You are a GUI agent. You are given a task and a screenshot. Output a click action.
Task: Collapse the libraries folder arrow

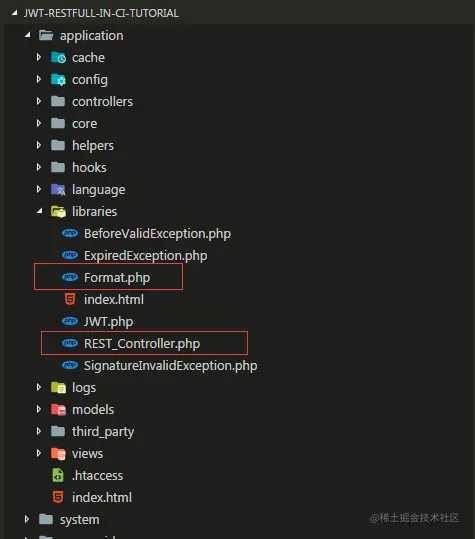pos(40,211)
